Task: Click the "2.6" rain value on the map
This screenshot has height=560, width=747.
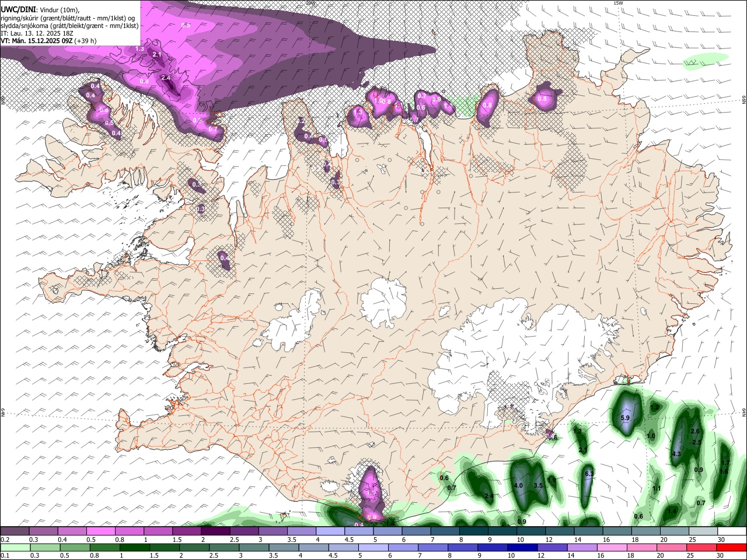Action: click(695, 432)
